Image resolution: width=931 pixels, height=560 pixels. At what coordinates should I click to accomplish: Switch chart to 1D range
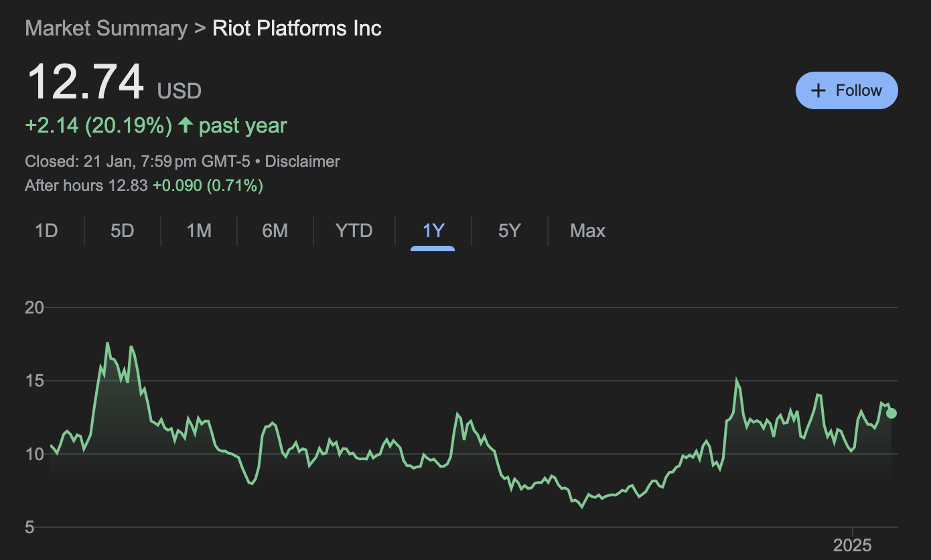click(x=46, y=231)
